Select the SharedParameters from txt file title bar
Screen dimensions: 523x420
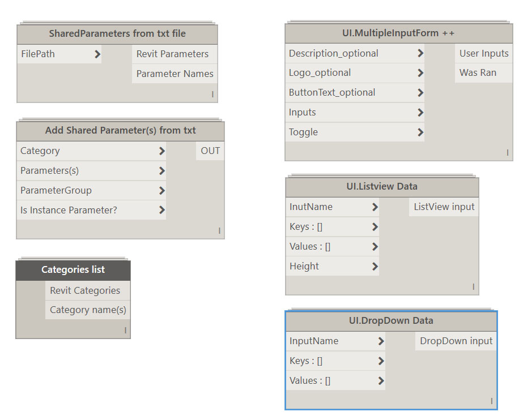tap(117, 33)
